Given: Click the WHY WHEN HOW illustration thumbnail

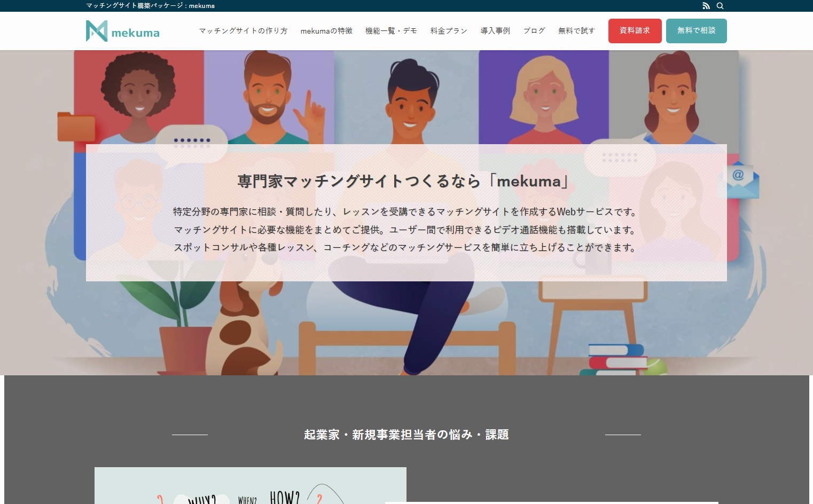Looking at the screenshot, I should pos(251,485).
